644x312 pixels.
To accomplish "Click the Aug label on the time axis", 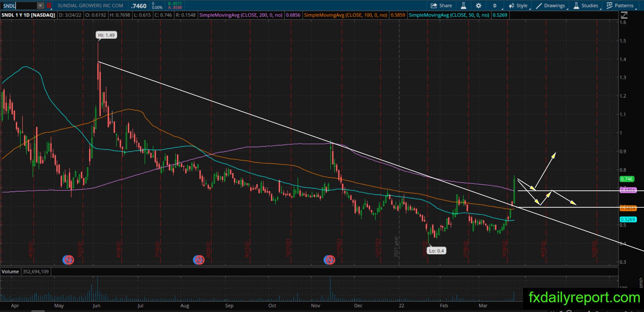I will (185, 306).
